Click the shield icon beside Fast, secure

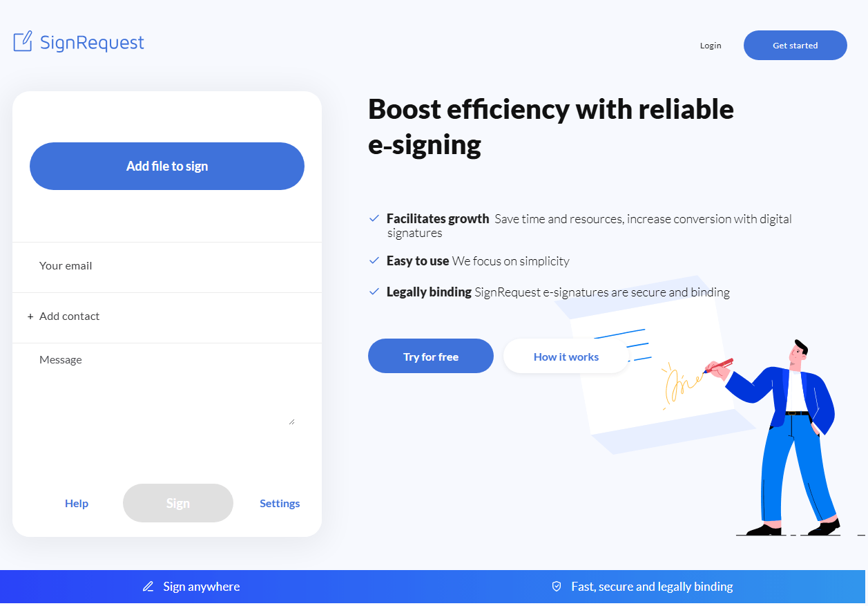557,587
